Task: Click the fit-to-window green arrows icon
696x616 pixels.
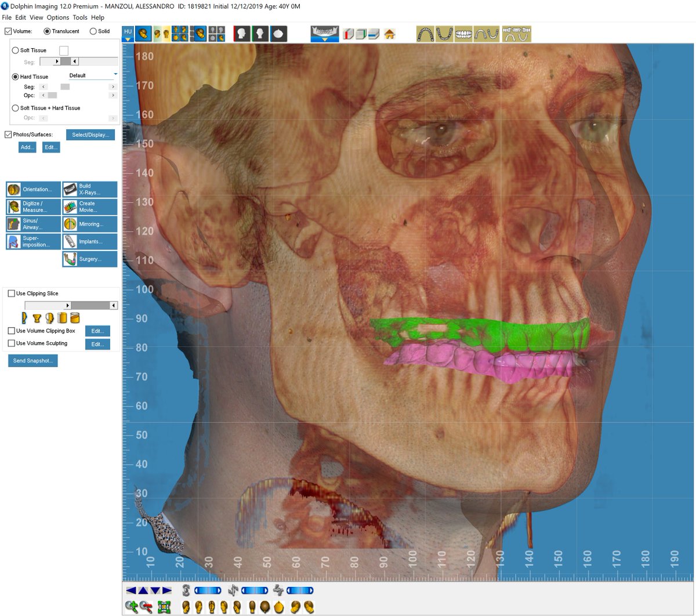Action: (164, 607)
